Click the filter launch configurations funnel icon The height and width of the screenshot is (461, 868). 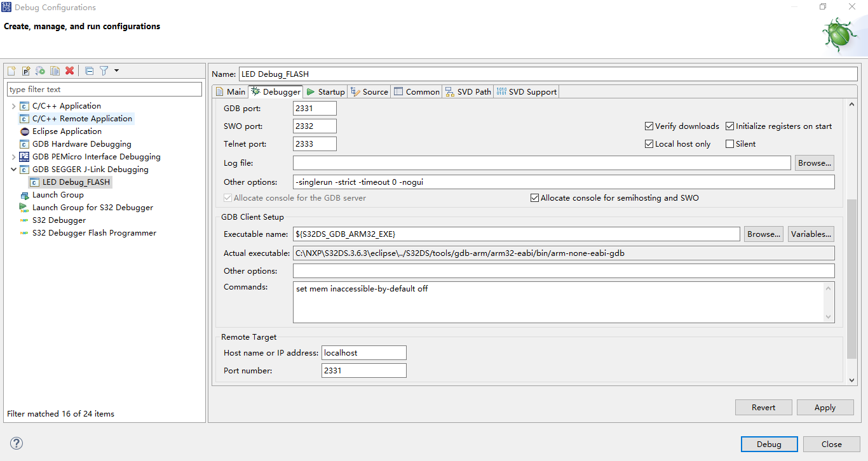104,70
